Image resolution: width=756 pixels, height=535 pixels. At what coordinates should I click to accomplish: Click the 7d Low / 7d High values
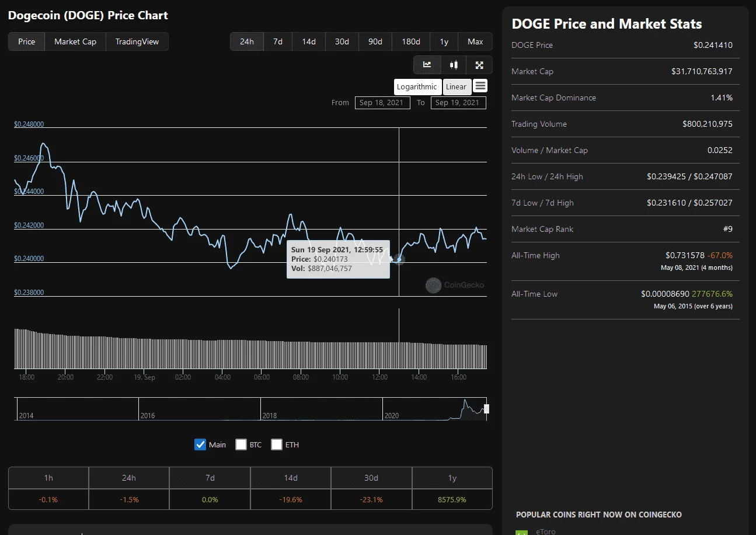689,203
